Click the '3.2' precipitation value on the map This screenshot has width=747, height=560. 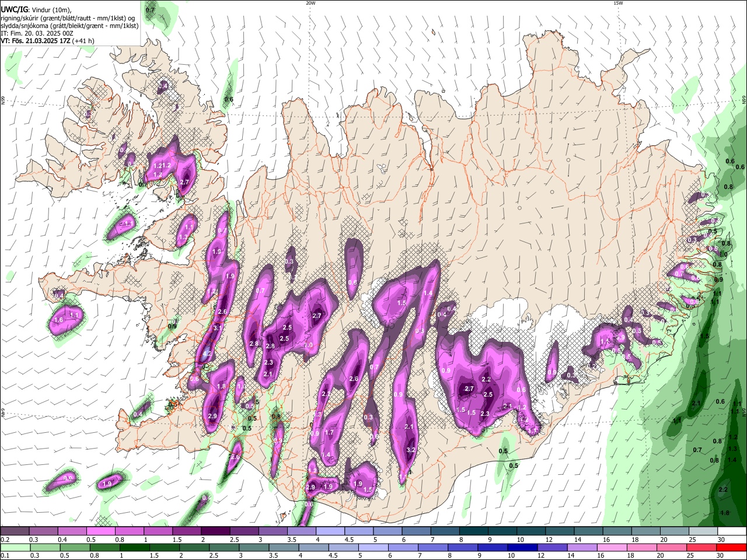[410, 450]
